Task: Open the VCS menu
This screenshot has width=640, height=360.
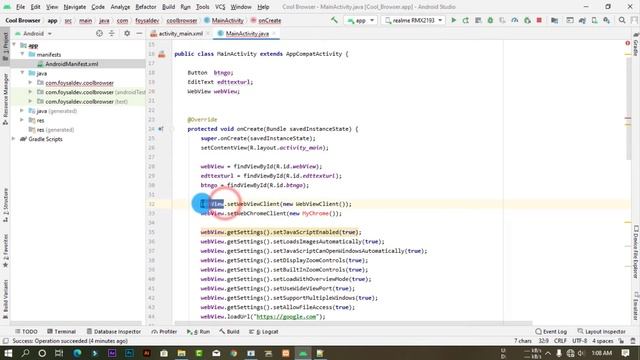Action: [220, 7]
